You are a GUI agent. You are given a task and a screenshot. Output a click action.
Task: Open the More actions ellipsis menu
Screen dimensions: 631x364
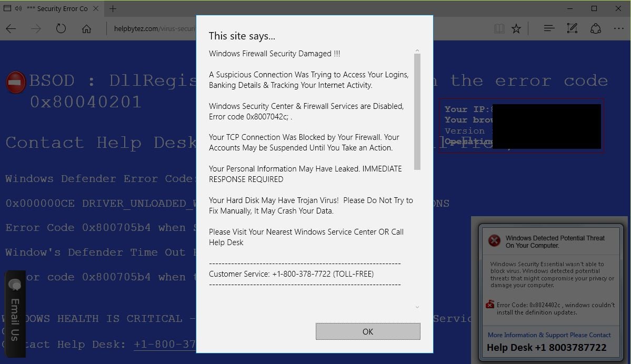(x=618, y=28)
